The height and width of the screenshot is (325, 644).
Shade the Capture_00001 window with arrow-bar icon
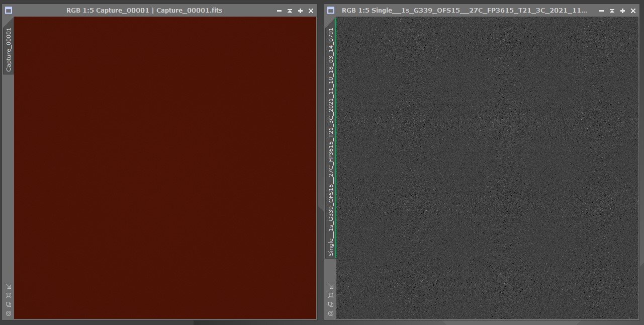(x=290, y=11)
